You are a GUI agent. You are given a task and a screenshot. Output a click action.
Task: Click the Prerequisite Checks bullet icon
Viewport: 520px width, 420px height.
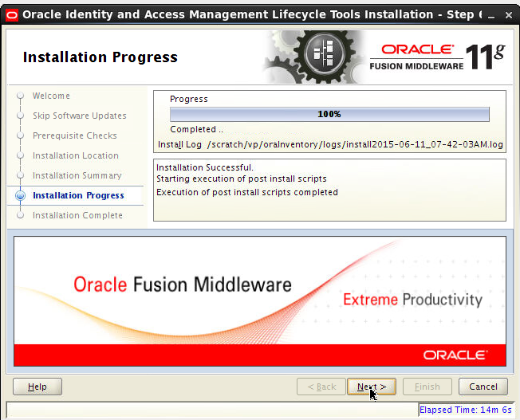click(x=20, y=135)
